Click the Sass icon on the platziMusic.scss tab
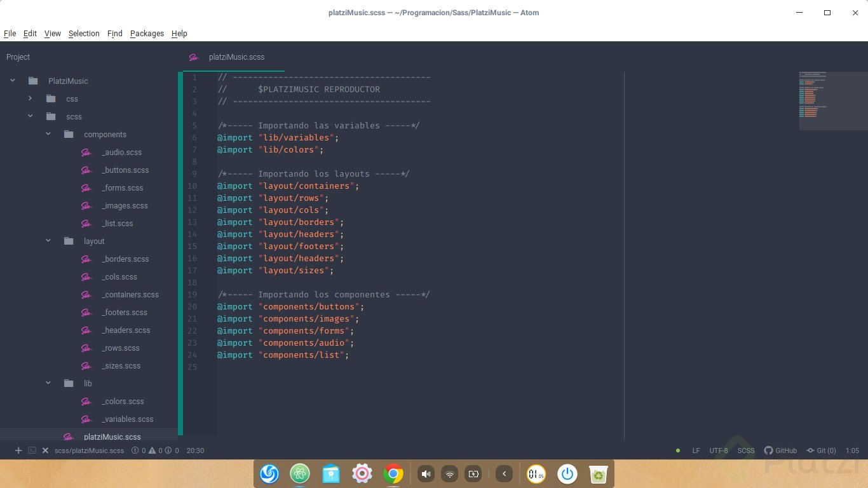Screen dimensions: 868x488 click(x=193, y=57)
